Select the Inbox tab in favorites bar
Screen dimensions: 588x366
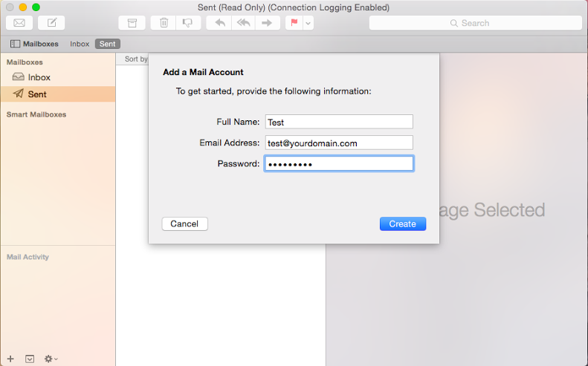click(x=80, y=44)
